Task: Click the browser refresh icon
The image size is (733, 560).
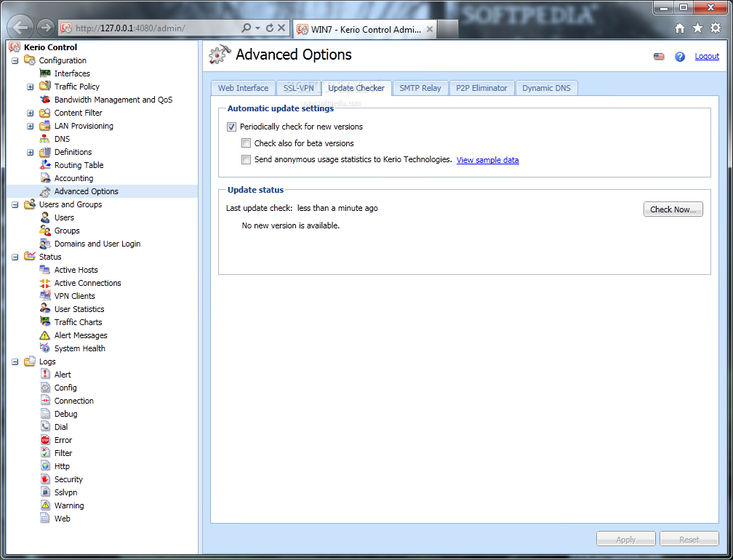Action: [270, 28]
